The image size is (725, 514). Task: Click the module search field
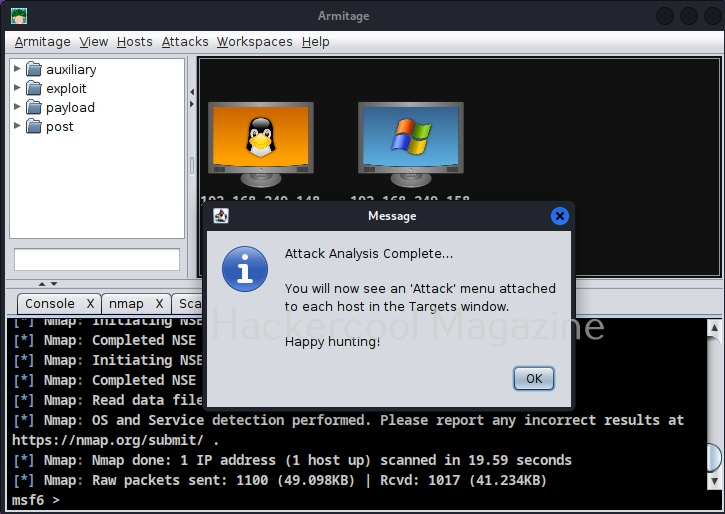(97, 259)
